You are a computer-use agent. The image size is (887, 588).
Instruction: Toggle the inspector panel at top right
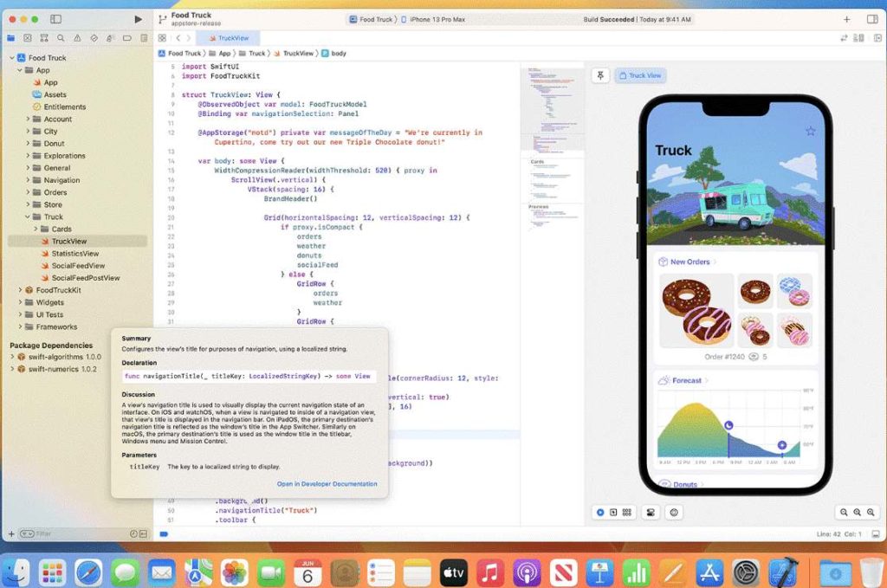tap(872, 19)
